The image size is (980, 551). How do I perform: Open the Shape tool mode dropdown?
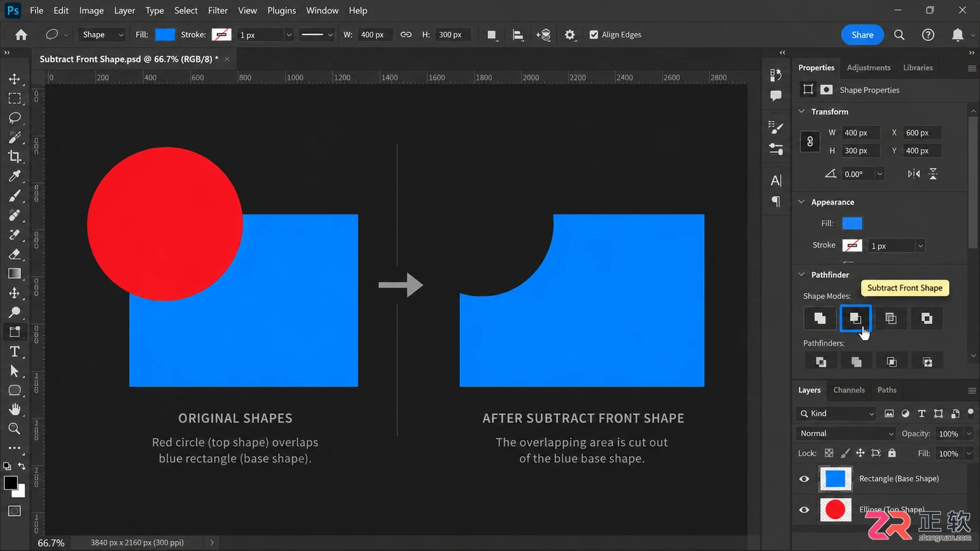(103, 35)
